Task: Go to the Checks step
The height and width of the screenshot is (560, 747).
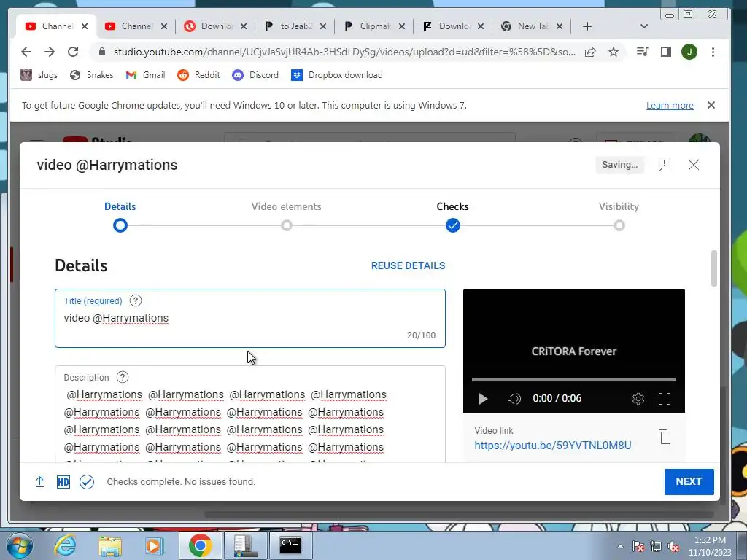Action: pos(452,225)
